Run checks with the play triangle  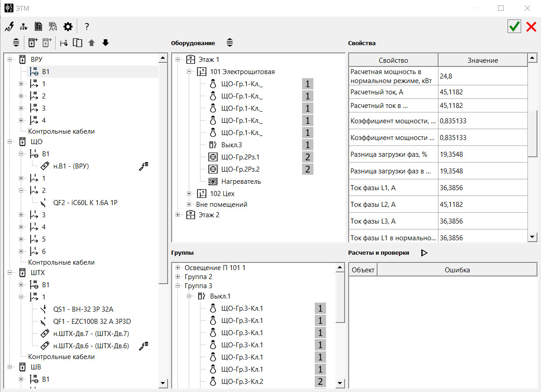tap(424, 253)
